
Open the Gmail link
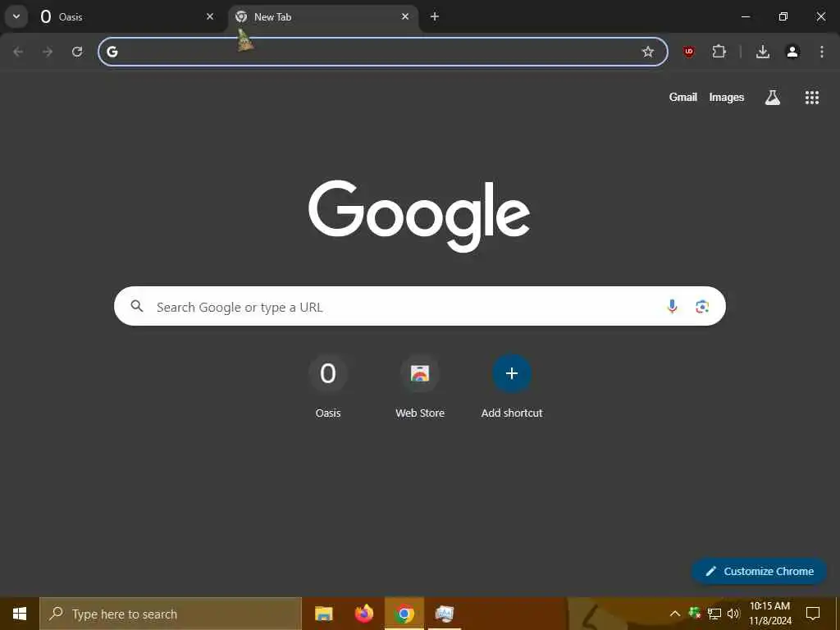[683, 97]
